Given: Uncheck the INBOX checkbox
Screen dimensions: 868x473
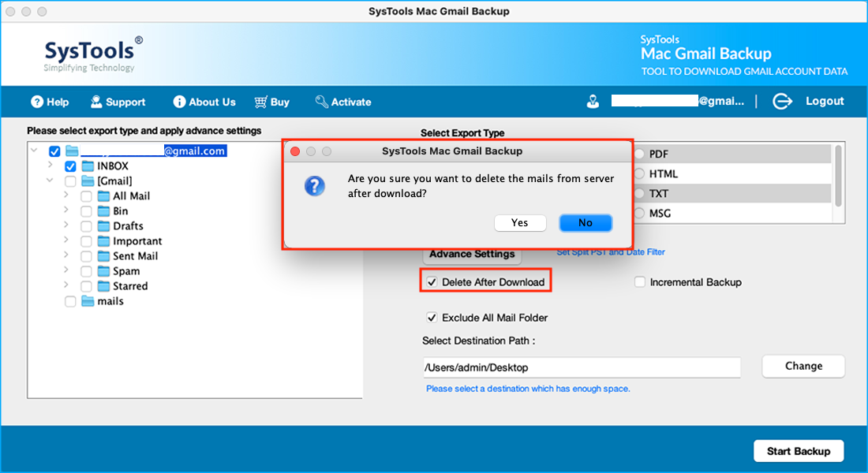Looking at the screenshot, I should pyautogui.click(x=70, y=166).
